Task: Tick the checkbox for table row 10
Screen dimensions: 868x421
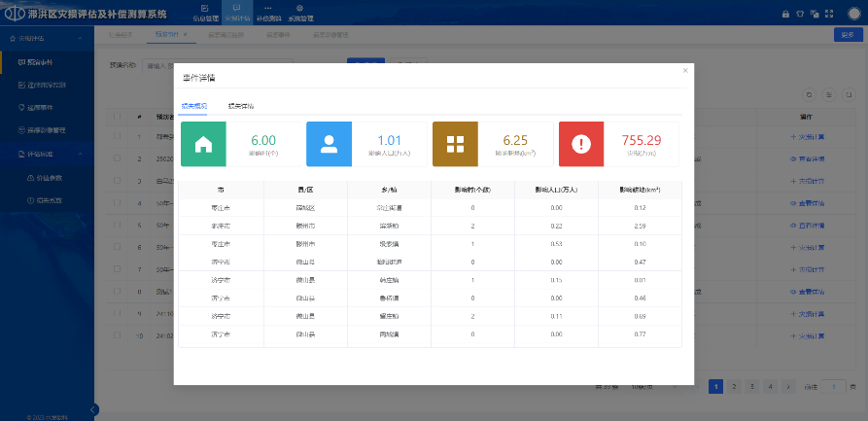Action: tap(118, 335)
